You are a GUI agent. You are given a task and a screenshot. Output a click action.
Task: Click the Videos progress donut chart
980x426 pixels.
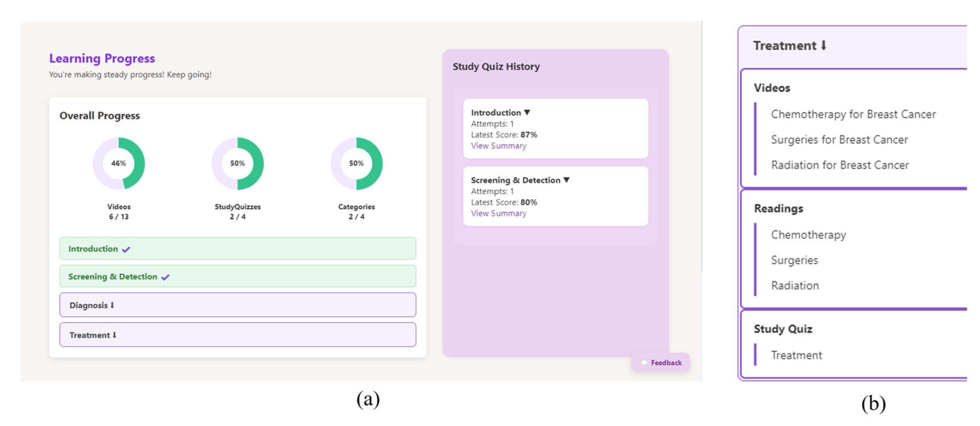click(x=119, y=163)
